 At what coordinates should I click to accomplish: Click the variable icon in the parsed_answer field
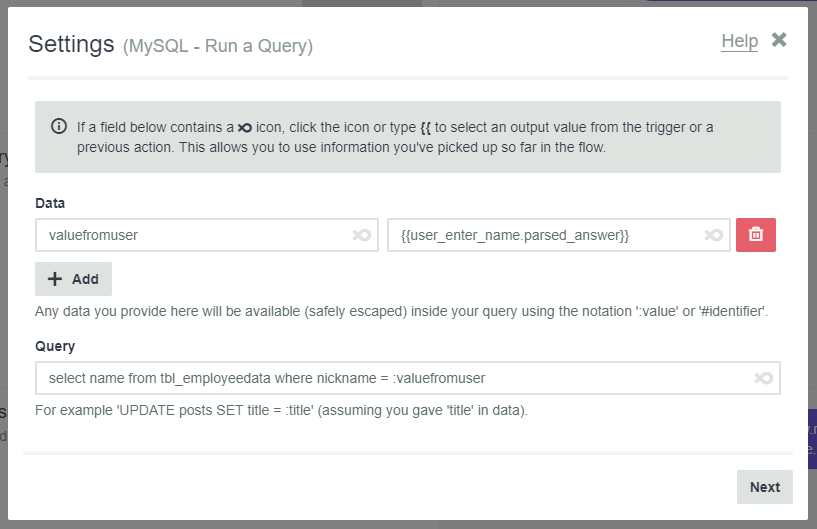[x=714, y=235]
